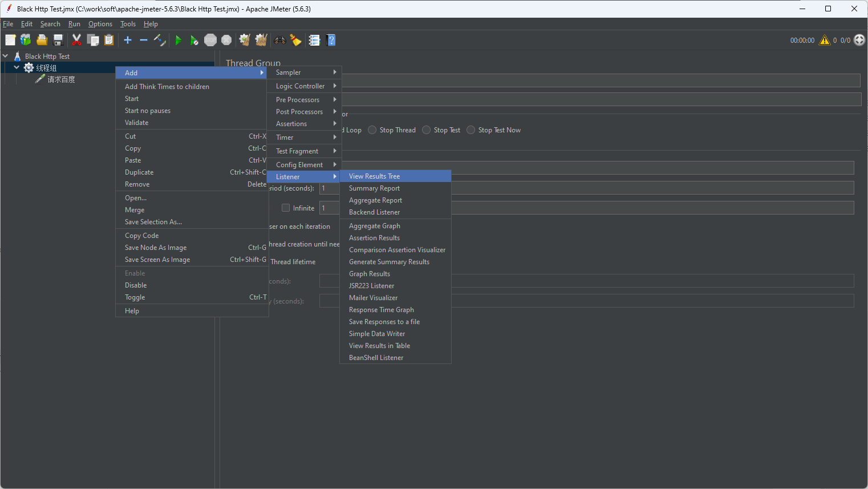868x489 pixels.
Task: Start the test with green arrow
Action: pos(179,40)
